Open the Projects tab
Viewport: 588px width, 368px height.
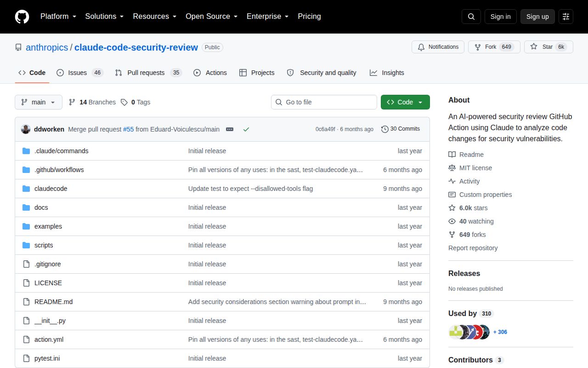coord(257,73)
